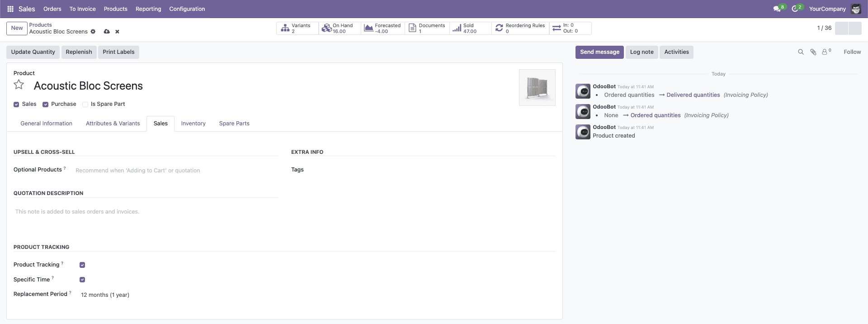Open the YourCompany company switcher
868x324 pixels.
point(827,9)
